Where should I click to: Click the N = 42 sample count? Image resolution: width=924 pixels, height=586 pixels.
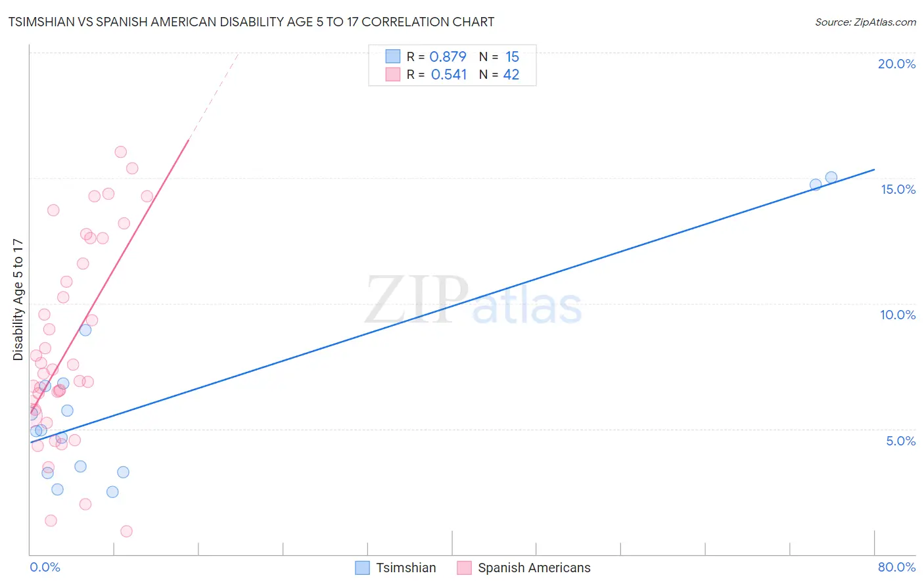pos(499,74)
